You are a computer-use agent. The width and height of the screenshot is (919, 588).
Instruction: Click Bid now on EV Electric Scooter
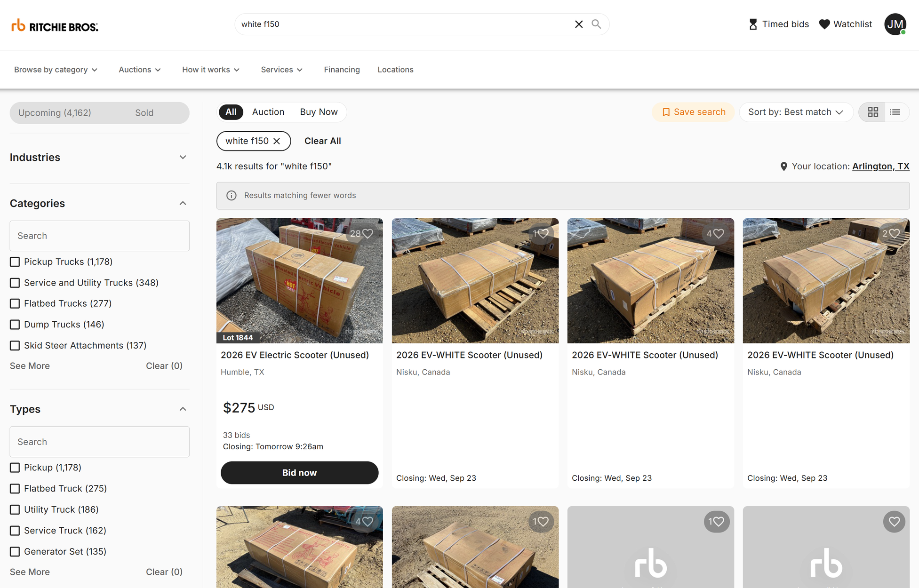pyautogui.click(x=299, y=473)
